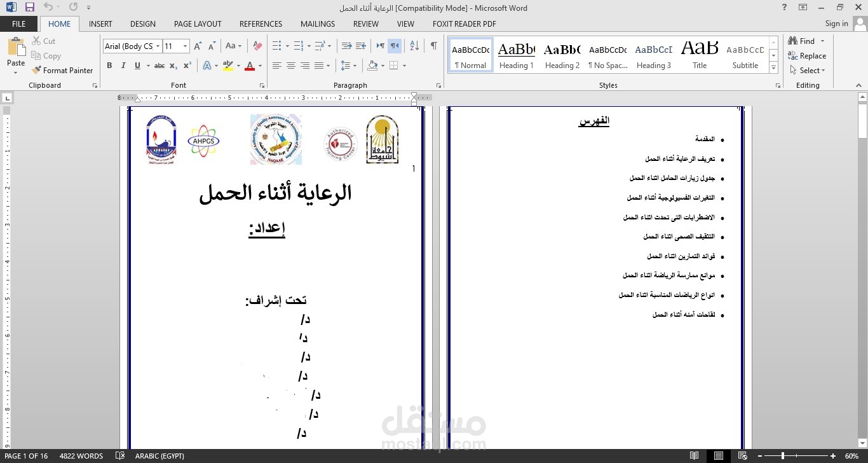The height and width of the screenshot is (463, 868).
Task: Shrink font size with smaller A icon
Action: pos(212,46)
